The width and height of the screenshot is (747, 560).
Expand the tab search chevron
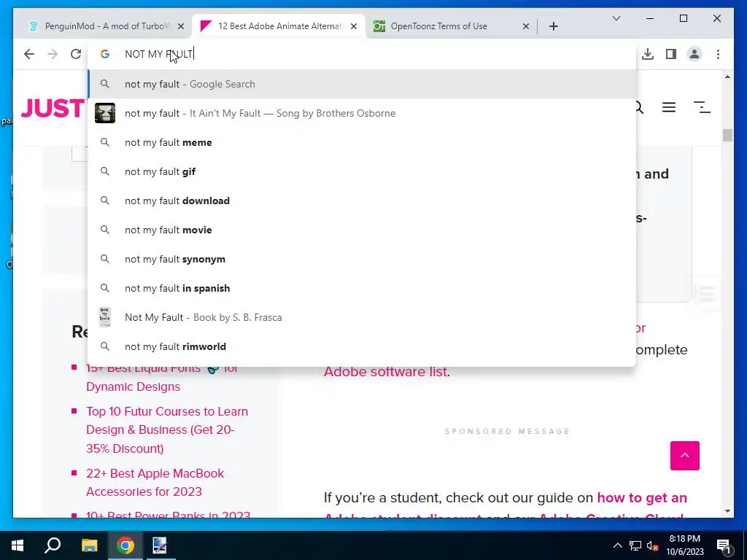616,18
